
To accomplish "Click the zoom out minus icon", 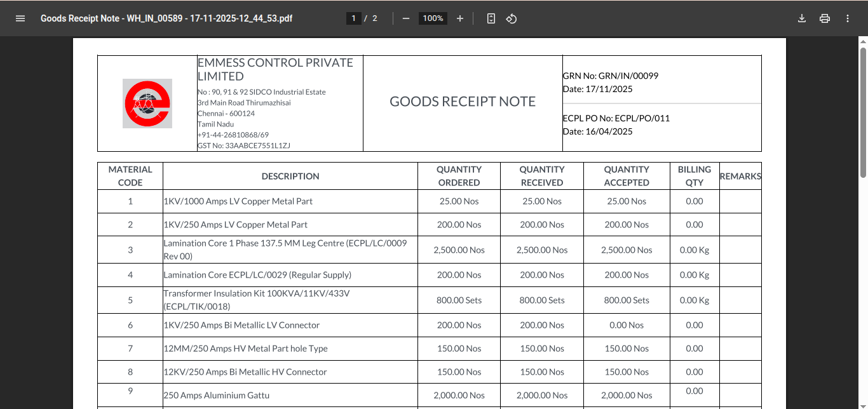I will point(406,18).
